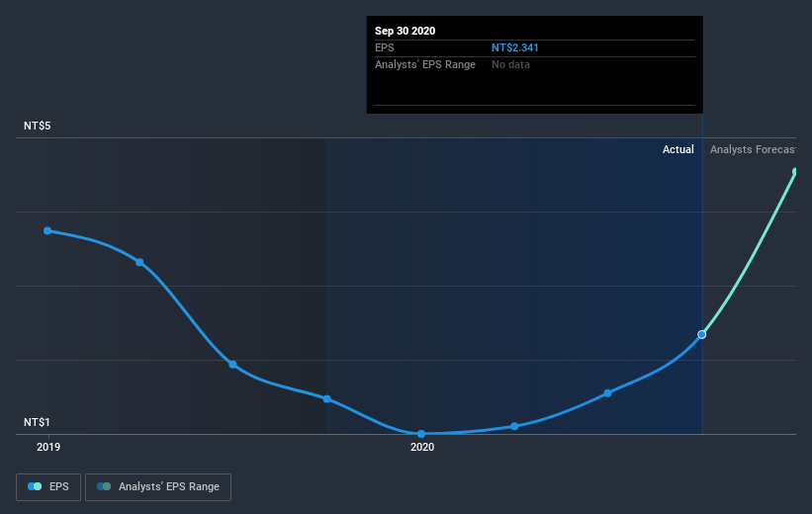This screenshot has height=514, width=812.
Task: Click the 2019 x-axis label
Action: (x=48, y=447)
